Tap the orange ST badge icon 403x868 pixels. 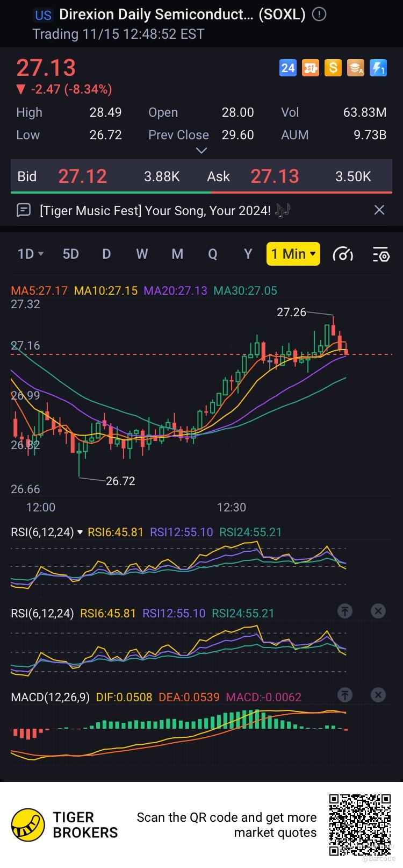tap(311, 68)
